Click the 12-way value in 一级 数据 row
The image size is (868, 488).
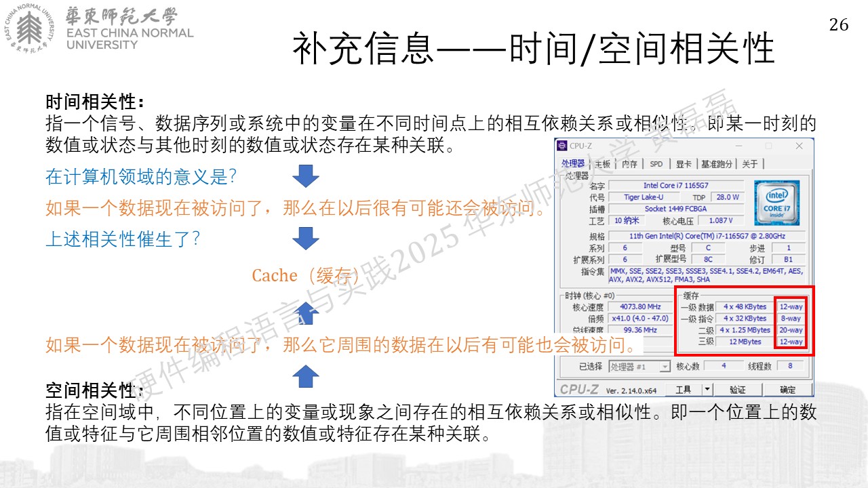coord(791,307)
